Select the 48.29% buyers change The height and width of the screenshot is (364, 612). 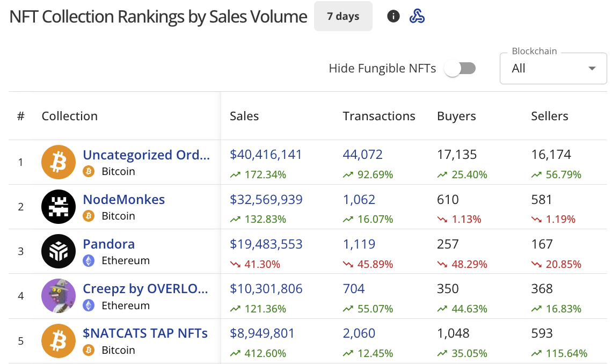pos(469,265)
